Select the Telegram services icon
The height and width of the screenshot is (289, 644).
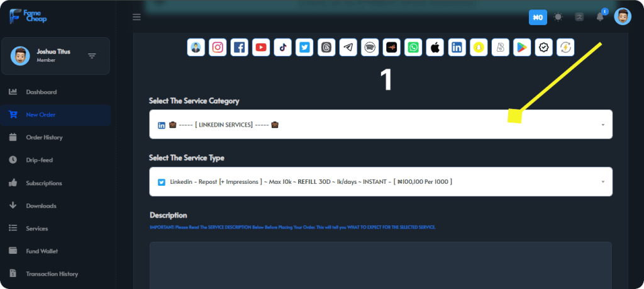pos(348,48)
